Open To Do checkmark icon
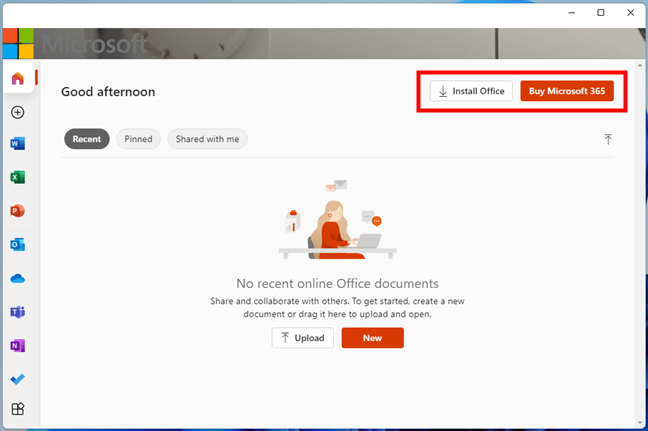648x431 pixels. click(x=17, y=379)
